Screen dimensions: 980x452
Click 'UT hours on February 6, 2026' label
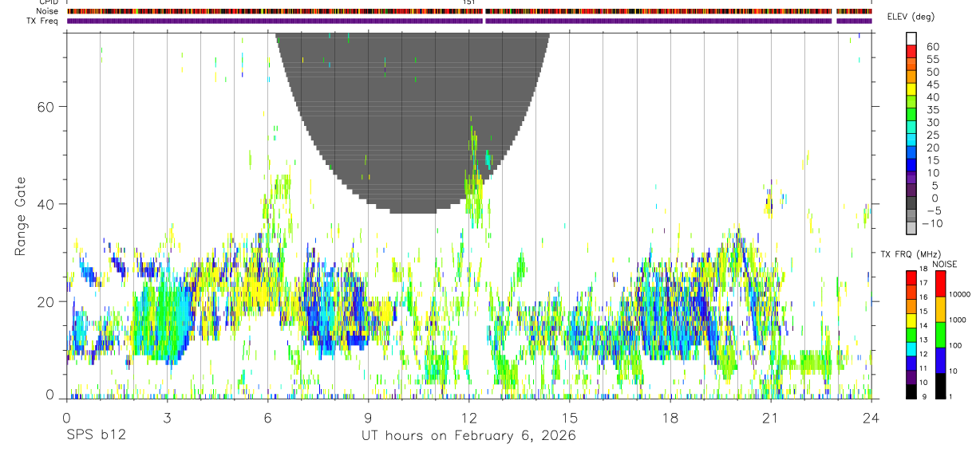tap(467, 436)
